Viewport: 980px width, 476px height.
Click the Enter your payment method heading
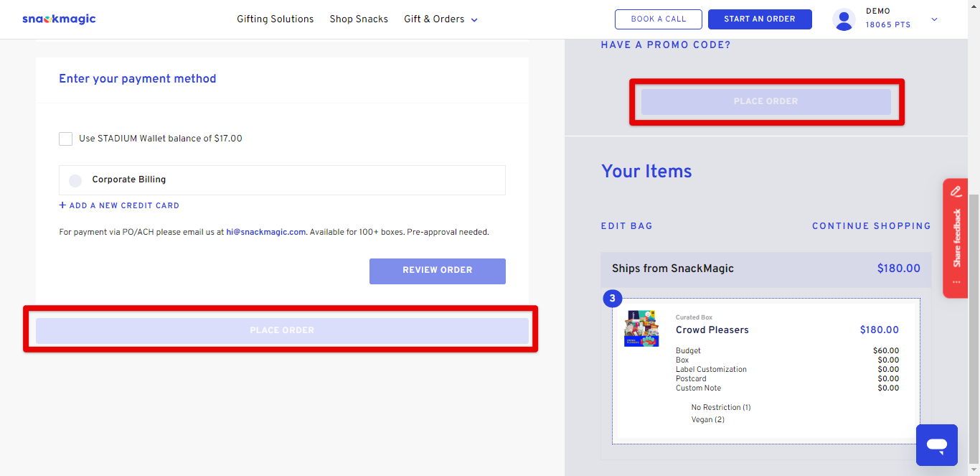point(138,79)
